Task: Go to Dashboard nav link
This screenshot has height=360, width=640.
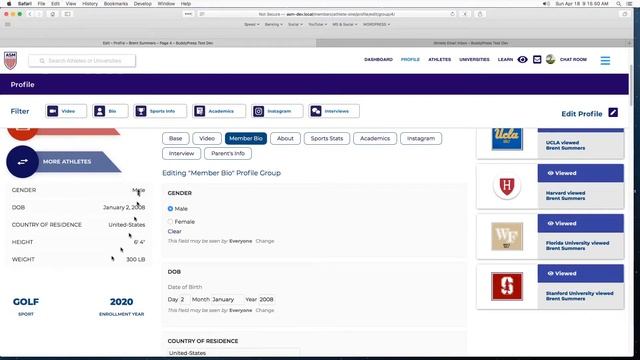Action: coord(378,60)
